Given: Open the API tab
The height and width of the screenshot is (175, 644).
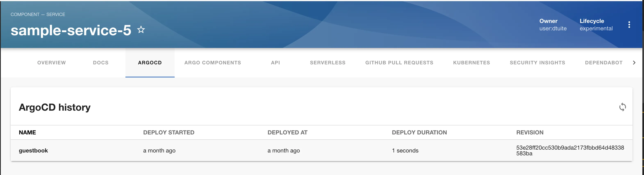Looking at the screenshot, I should (275, 63).
